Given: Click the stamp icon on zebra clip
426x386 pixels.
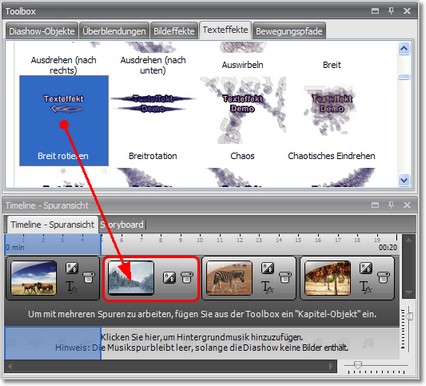Looking at the screenshot, I should point(285,277).
